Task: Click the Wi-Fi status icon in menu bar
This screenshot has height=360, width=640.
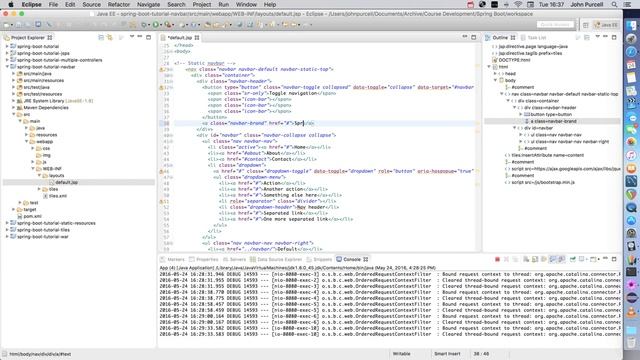Action: coord(518,4)
